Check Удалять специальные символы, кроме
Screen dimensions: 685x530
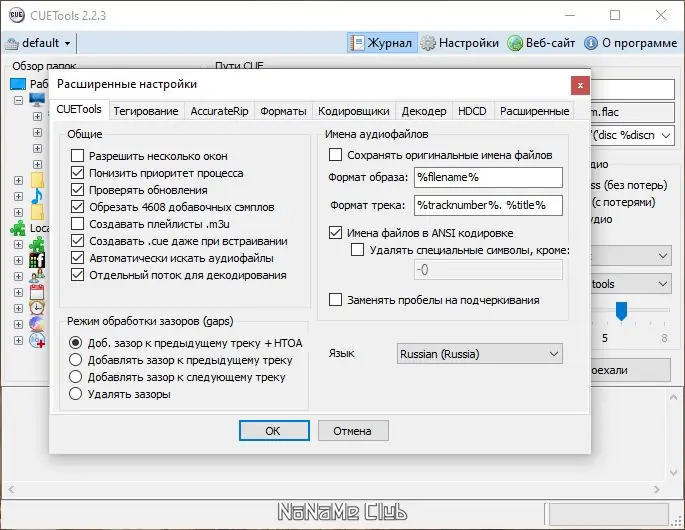click(357, 250)
